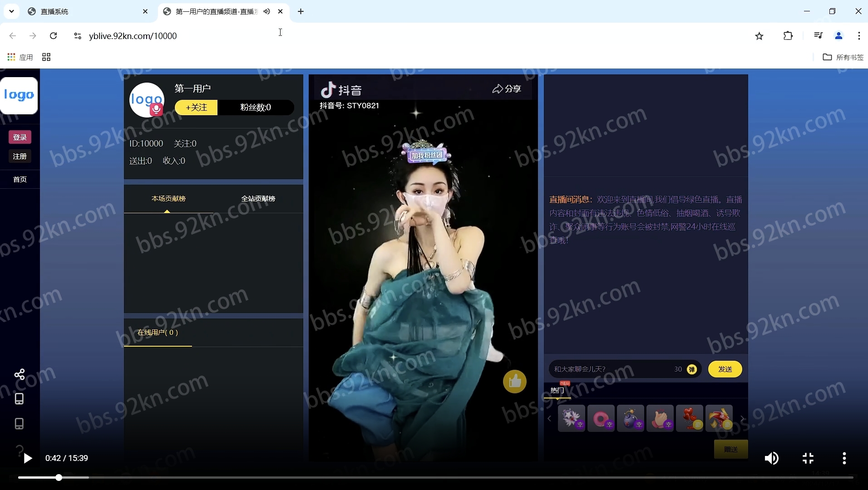Screen dimensions: 868x490
Task: Select the red money gun gift
Action: click(719, 418)
